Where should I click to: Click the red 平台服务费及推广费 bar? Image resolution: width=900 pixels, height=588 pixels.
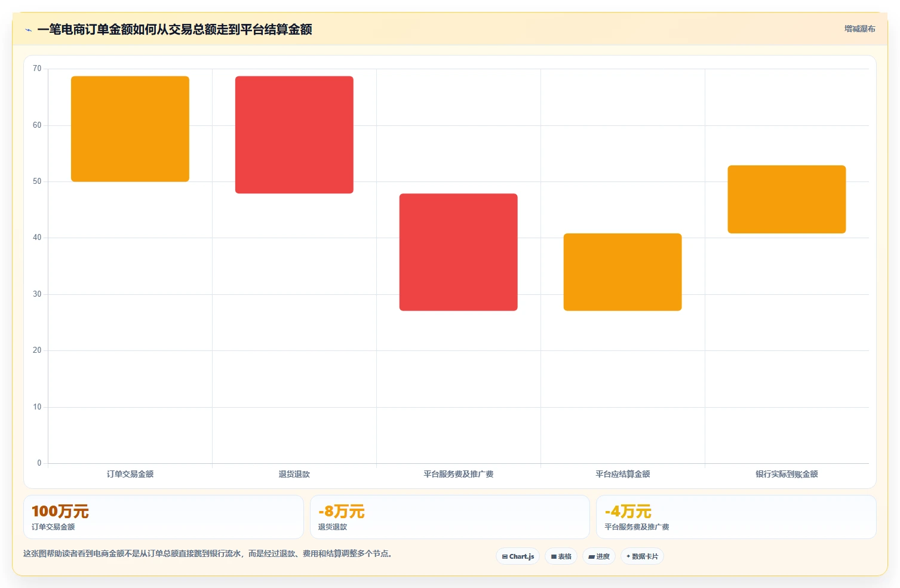[x=459, y=252]
